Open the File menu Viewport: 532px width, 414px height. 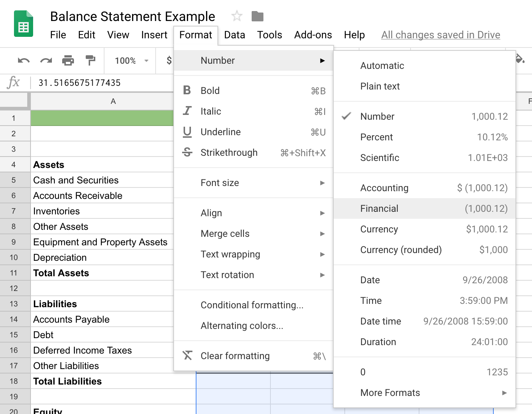[x=58, y=35]
